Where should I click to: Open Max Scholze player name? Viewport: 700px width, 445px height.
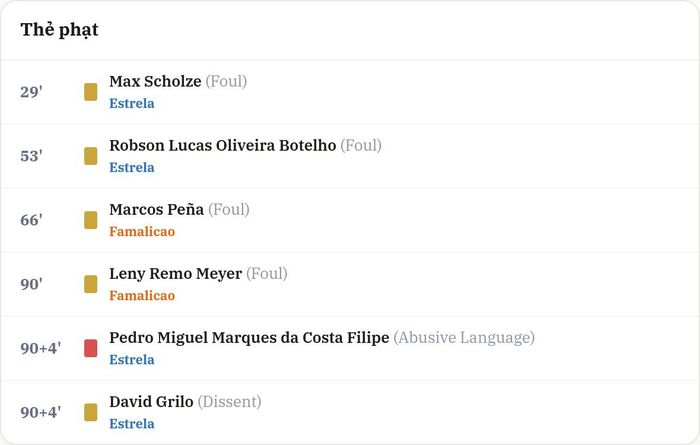coord(155,81)
